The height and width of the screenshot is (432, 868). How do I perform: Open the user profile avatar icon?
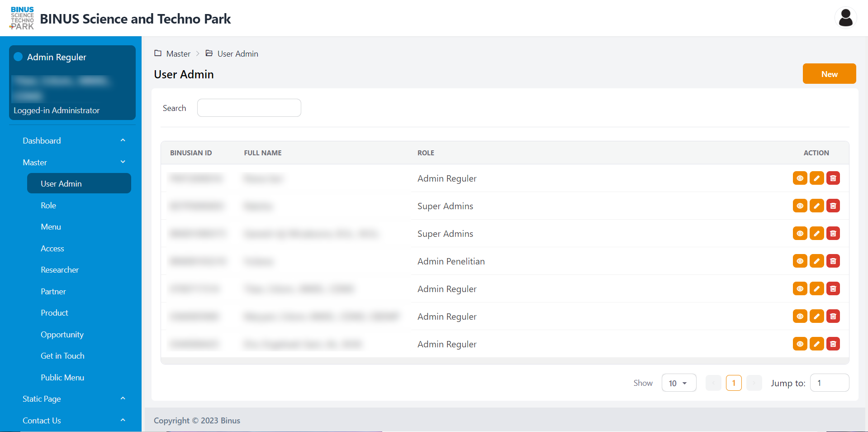(845, 18)
